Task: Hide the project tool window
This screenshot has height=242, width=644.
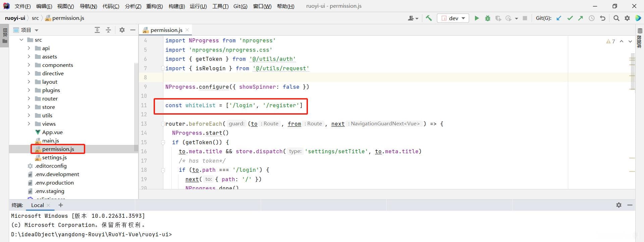Action: [x=133, y=30]
